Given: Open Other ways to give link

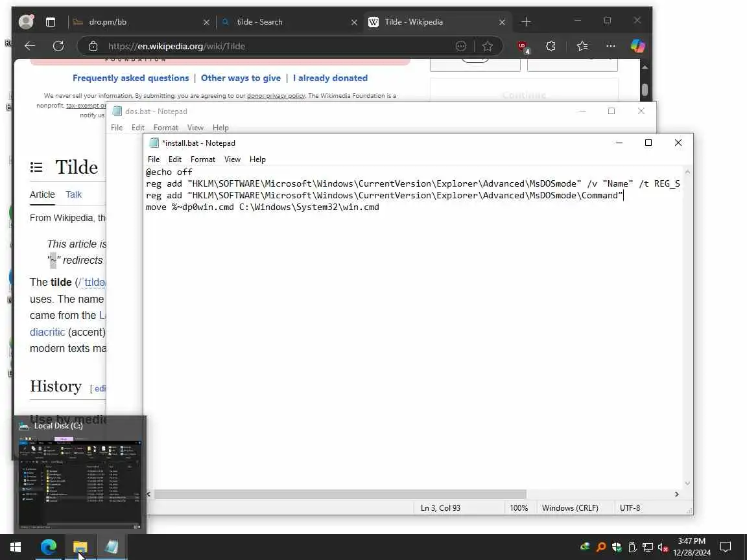Looking at the screenshot, I should 241,78.
